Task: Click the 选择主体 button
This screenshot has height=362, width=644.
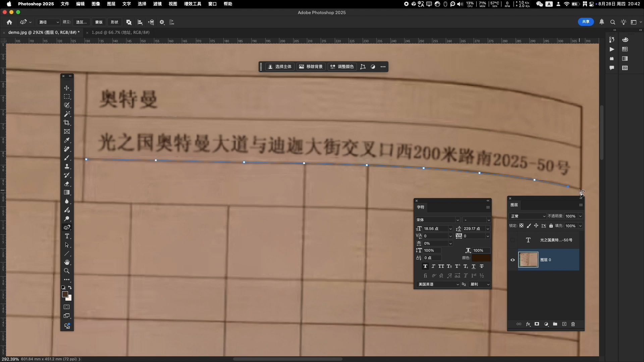Action: tap(280, 67)
